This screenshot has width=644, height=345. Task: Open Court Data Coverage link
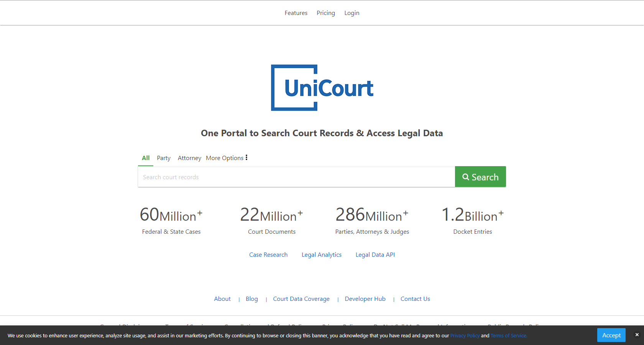301,299
